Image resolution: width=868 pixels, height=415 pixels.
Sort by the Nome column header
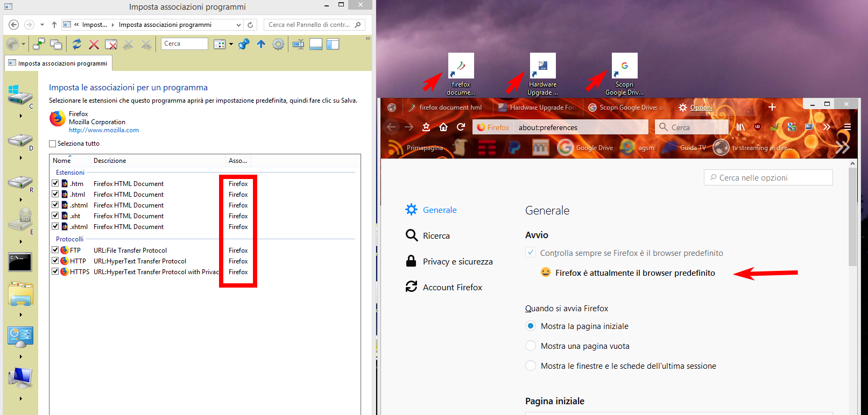point(70,160)
